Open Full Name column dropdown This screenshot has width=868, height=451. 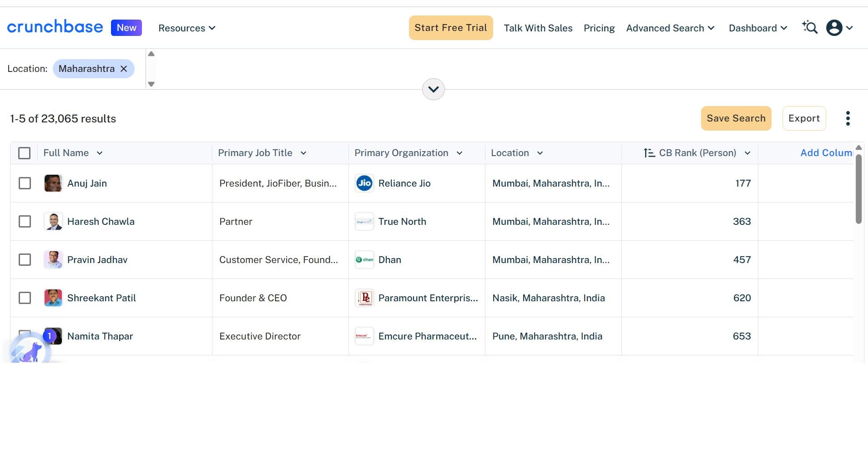pyautogui.click(x=100, y=153)
